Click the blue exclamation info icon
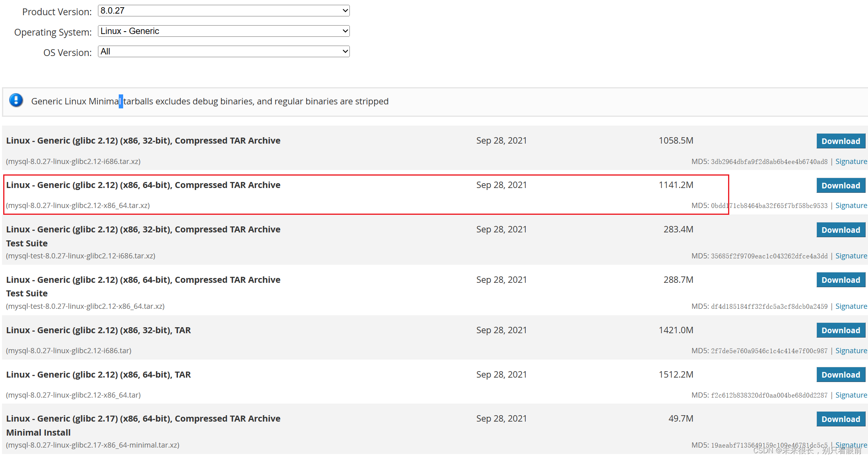 [x=16, y=100]
